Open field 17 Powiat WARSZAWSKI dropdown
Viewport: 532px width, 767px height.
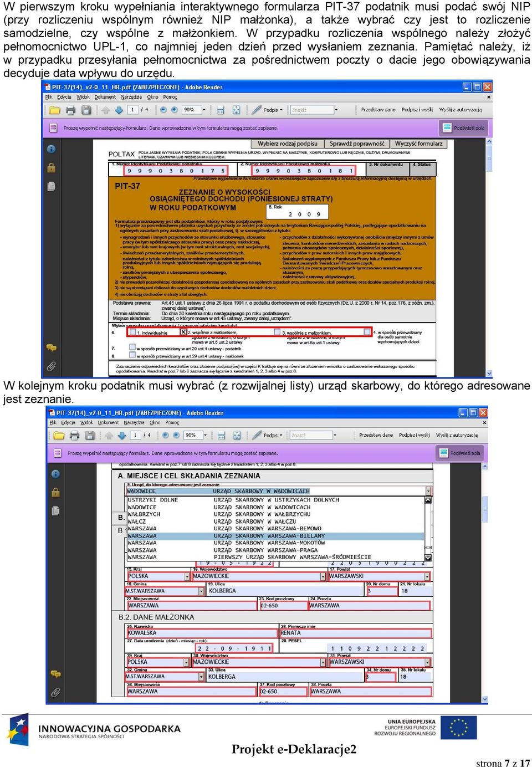click(427, 576)
